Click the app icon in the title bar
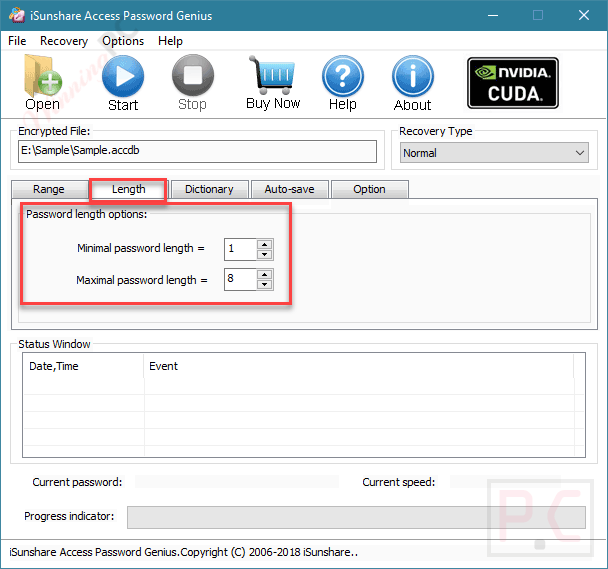The image size is (608, 569). pos(17,16)
